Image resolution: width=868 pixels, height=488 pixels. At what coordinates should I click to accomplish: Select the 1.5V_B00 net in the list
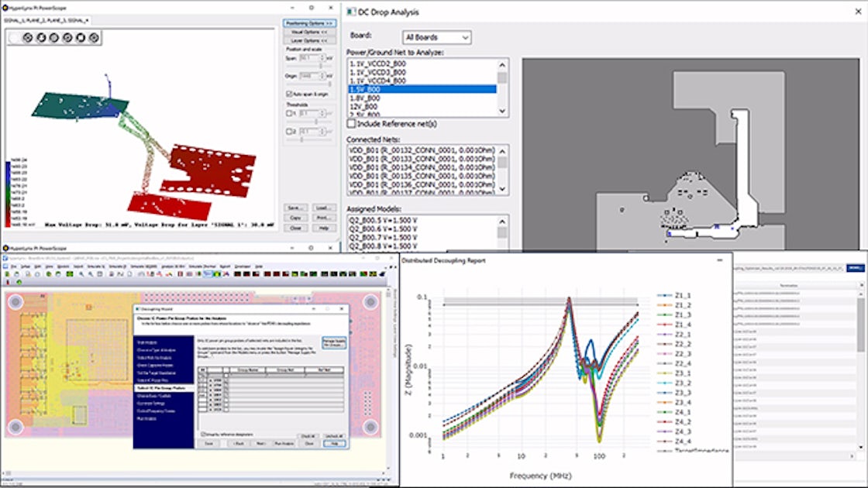click(x=365, y=89)
